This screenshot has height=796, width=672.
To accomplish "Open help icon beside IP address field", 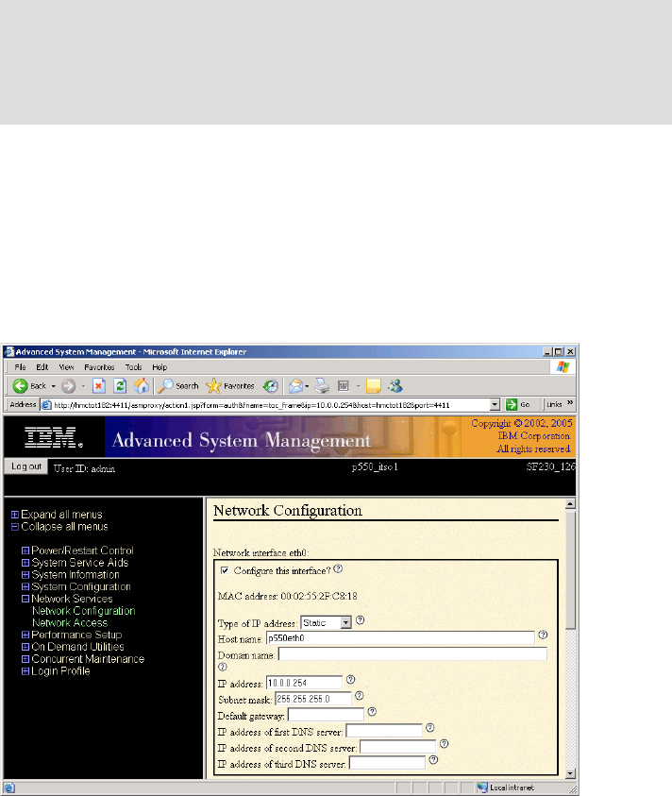I will [x=351, y=680].
